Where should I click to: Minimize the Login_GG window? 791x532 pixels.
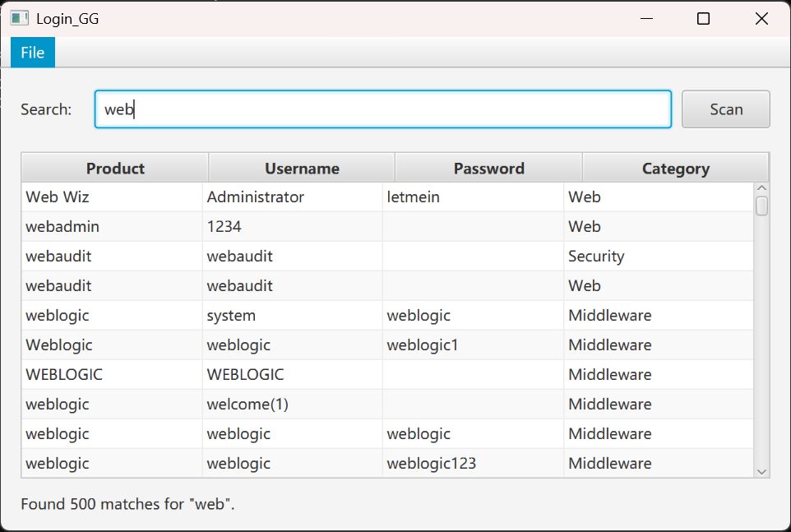pyautogui.click(x=646, y=19)
